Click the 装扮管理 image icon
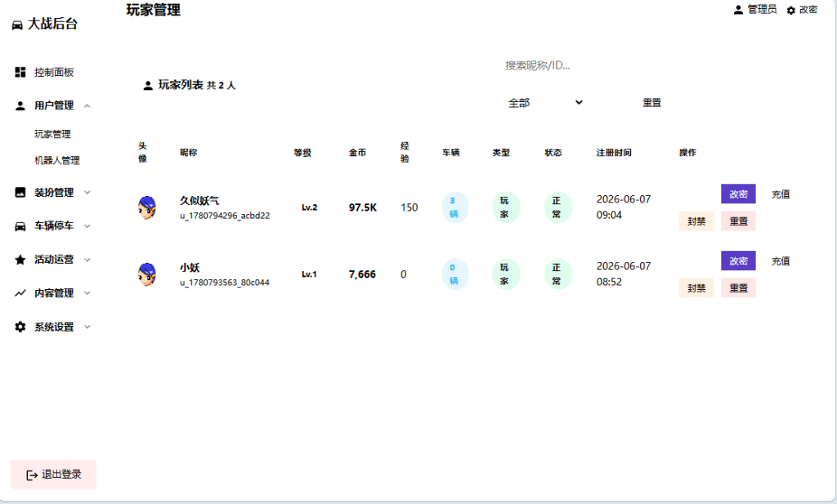This screenshot has height=504, width=837. (20, 193)
